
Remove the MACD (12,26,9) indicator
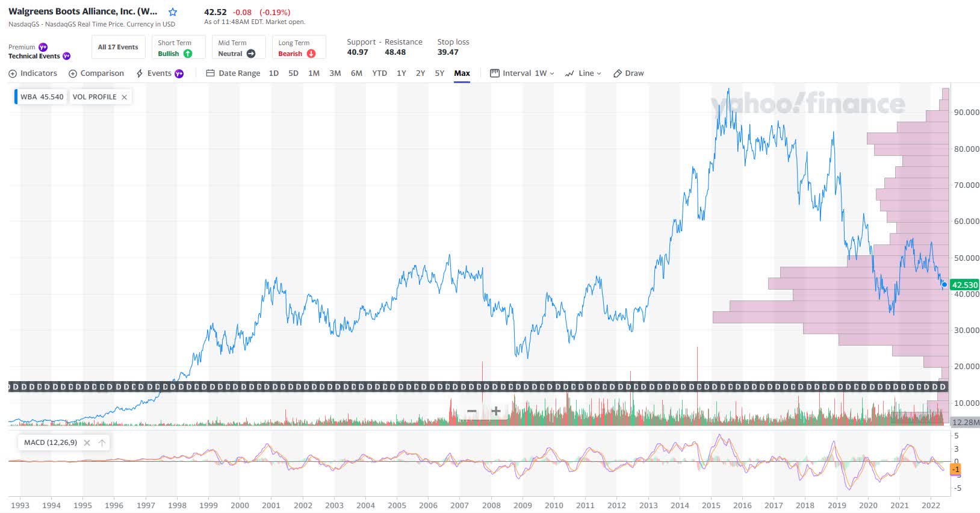87,443
